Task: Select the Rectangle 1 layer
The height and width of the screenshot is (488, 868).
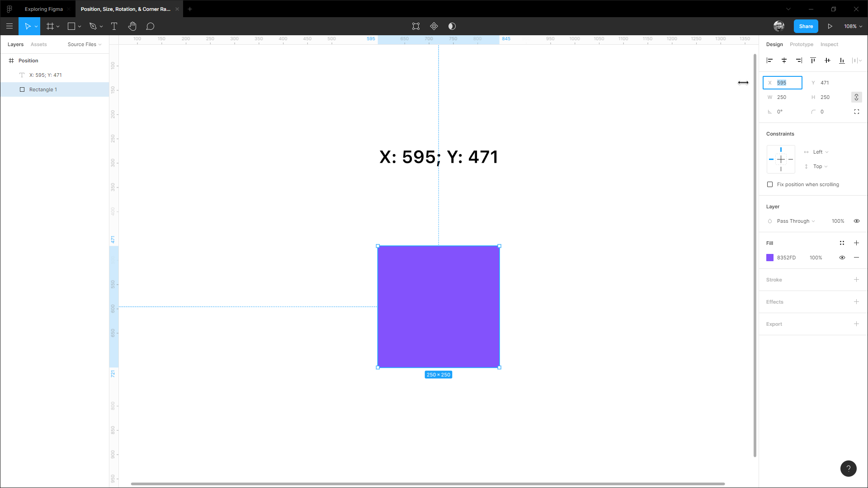Action: [x=43, y=89]
